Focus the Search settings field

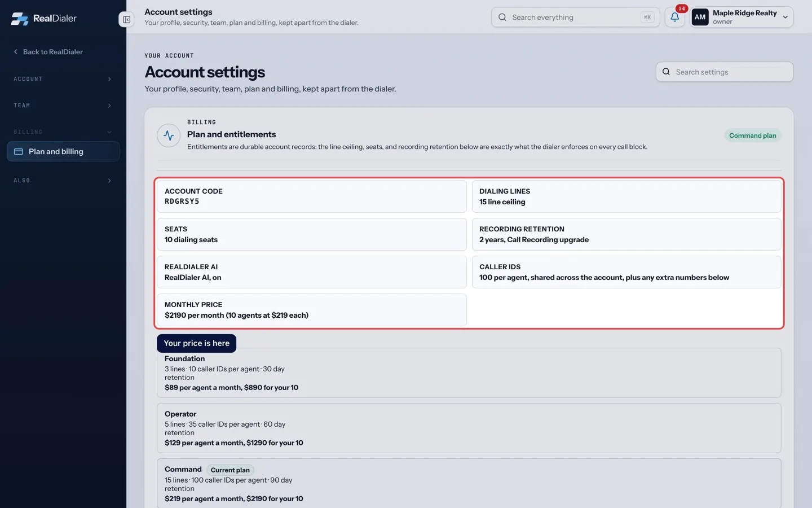pos(725,72)
